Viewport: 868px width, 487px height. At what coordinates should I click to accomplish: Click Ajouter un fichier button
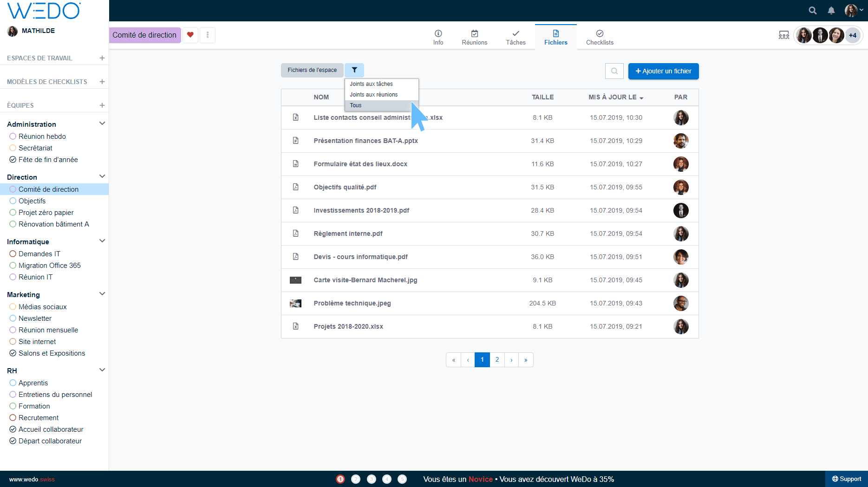coord(663,71)
